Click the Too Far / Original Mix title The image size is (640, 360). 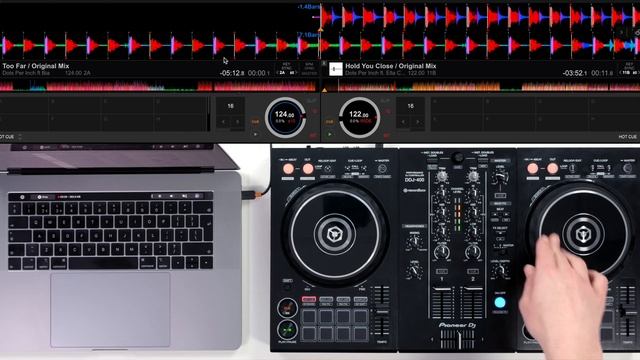36,66
